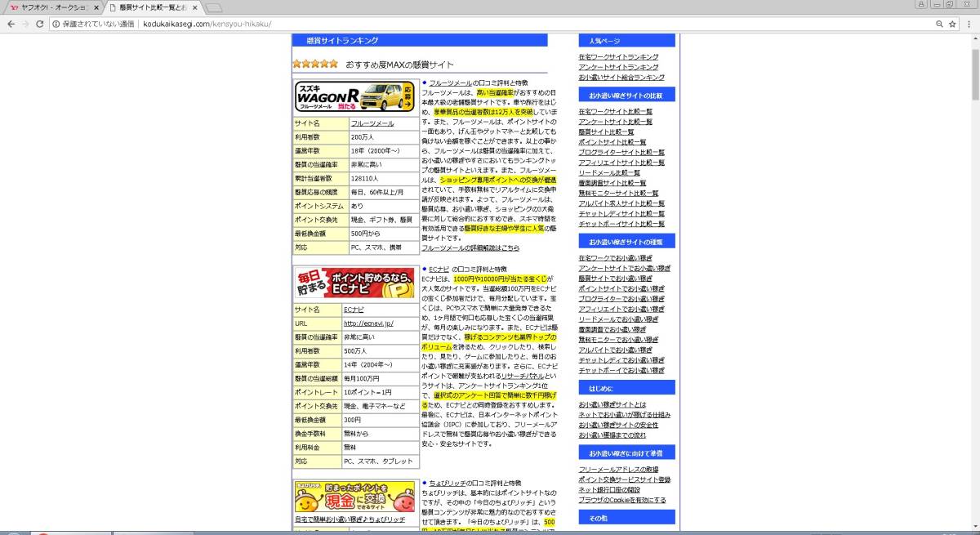Viewport: 980px width, 535px height.
Task: Close the ヤフオク! tab
Action: [x=97, y=7]
